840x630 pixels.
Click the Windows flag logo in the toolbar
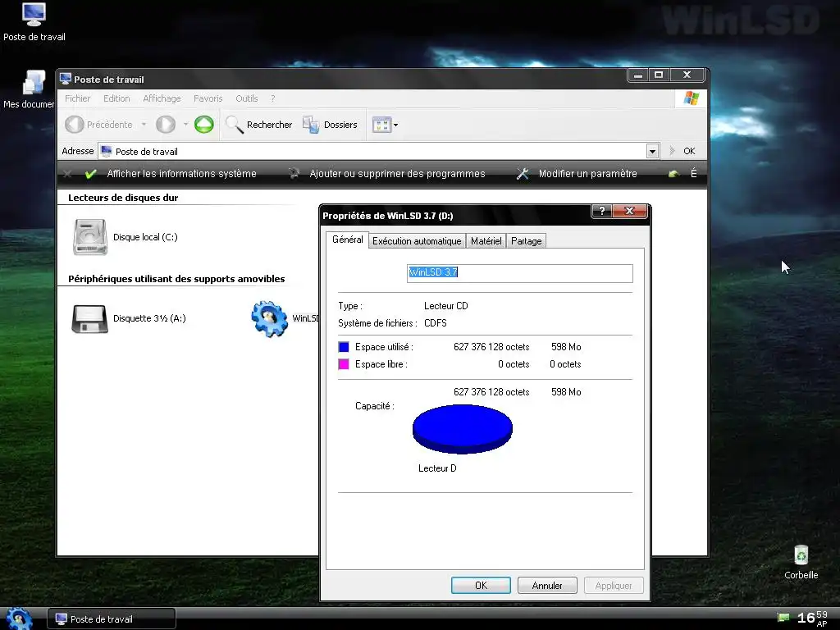tap(691, 98)
